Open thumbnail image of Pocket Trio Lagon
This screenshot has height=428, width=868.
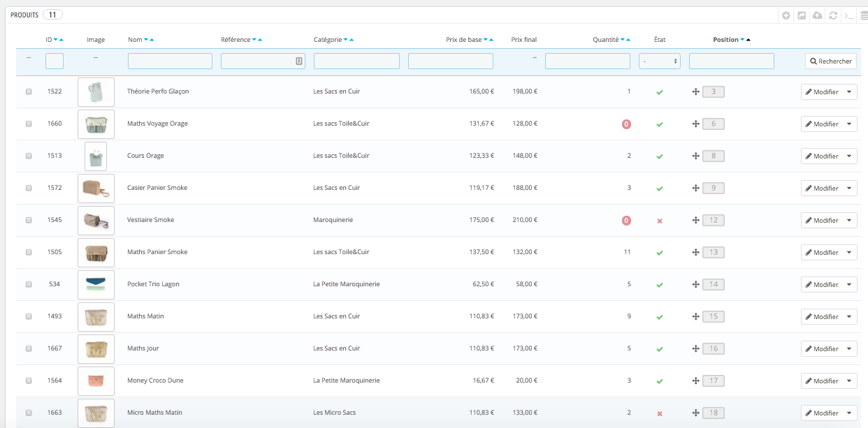pyautogui.click(x=96, y=284)
